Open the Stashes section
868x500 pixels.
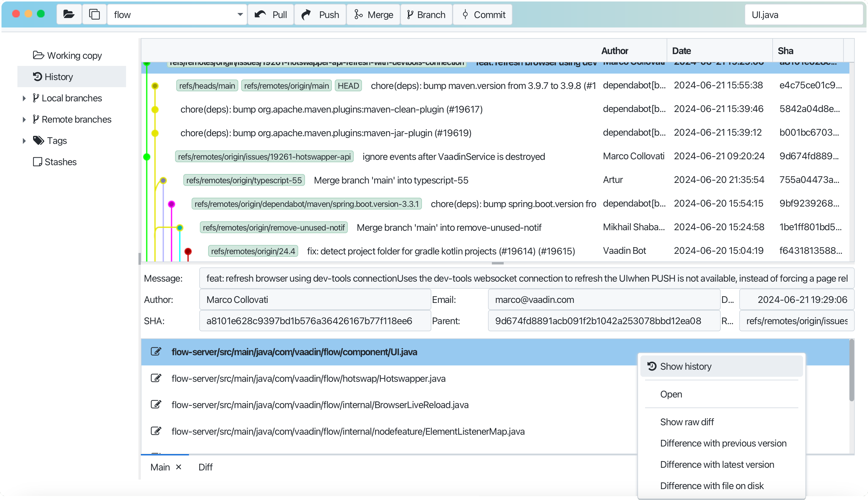pos(61,162)
